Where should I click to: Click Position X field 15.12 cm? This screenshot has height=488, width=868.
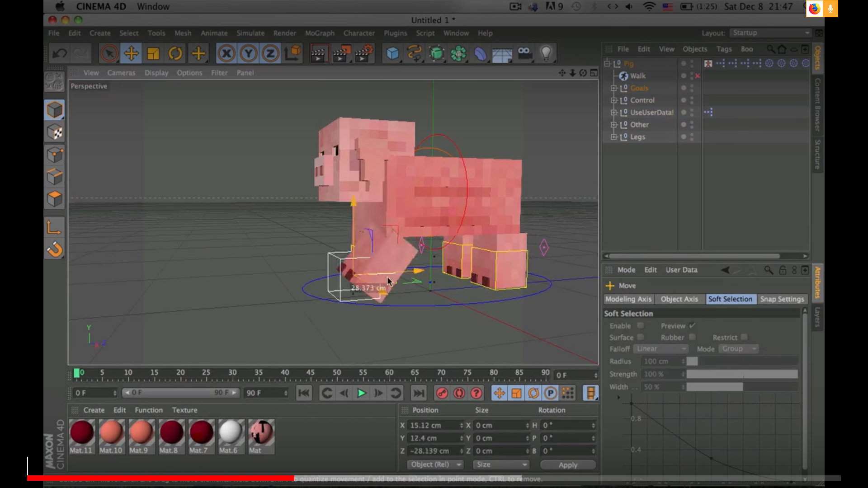tap(435, 426)
